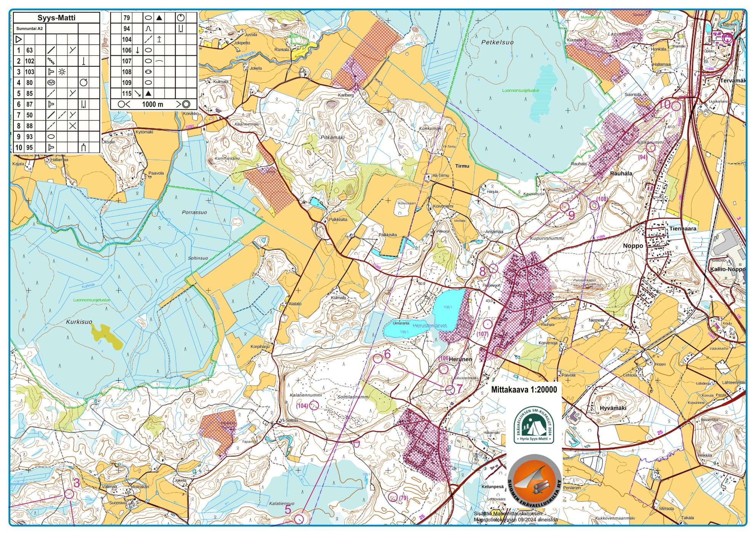Viewport: 756px width, 535px height.
Task: Click the orange Suomen Erävaelluskilta round logo
Action: (535, 481)
